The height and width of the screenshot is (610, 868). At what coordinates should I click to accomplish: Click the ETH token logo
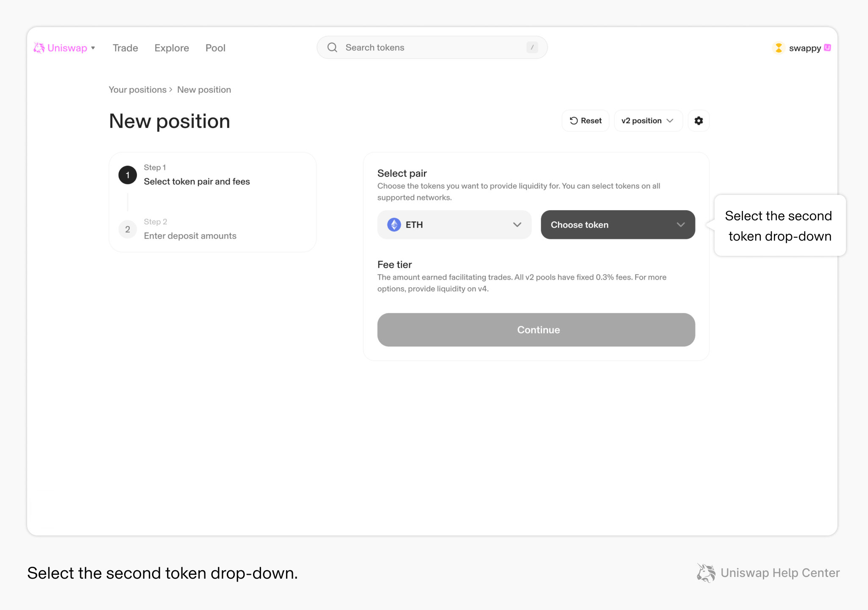point(394,225)
